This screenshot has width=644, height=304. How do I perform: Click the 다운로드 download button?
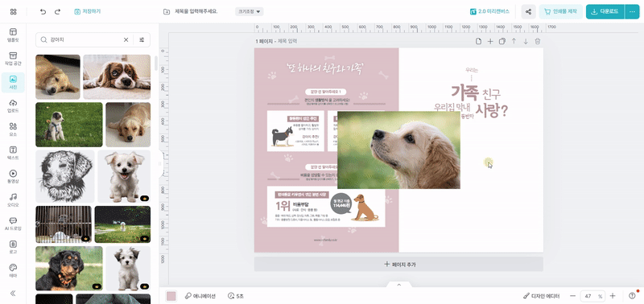tap(605, 11)
